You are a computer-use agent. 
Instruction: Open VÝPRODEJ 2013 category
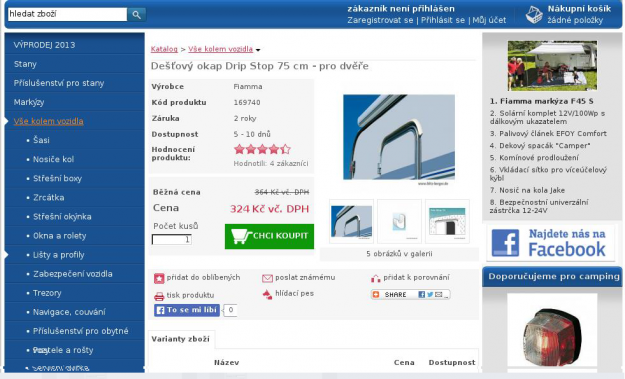pos(44,45)
